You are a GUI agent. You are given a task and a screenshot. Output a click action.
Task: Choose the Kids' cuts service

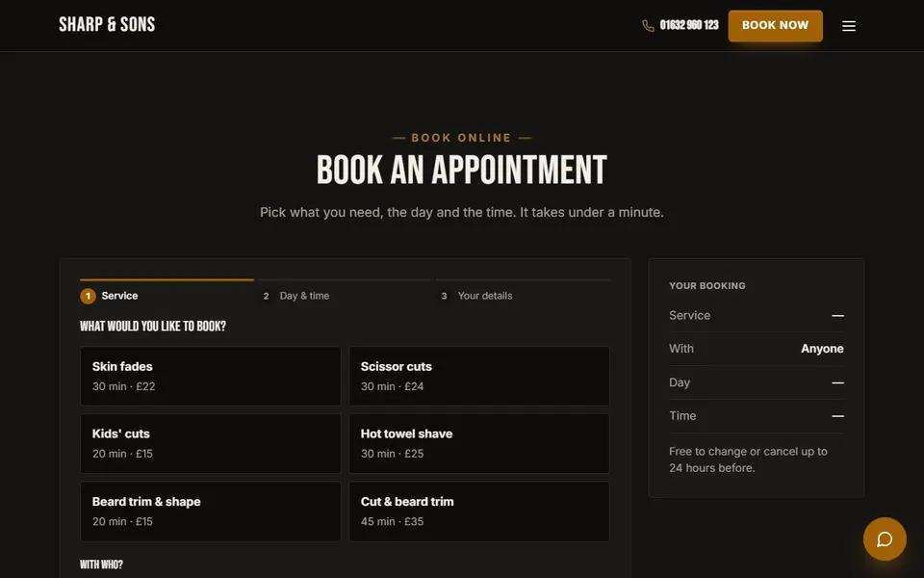coord(211,443)
